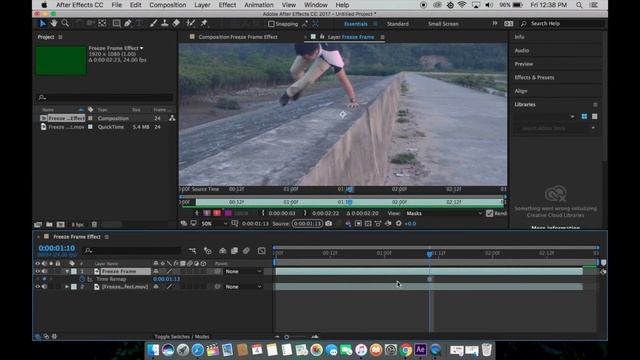Collapse the Freeze Frame layer properties

coord(67,271)
